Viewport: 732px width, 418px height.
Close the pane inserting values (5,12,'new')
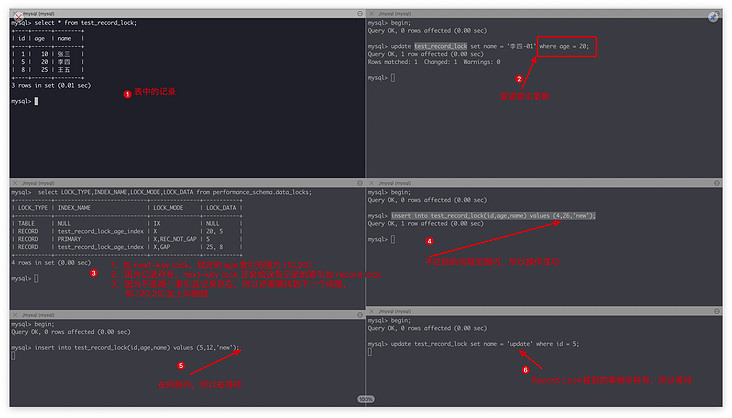click(14, 315)
